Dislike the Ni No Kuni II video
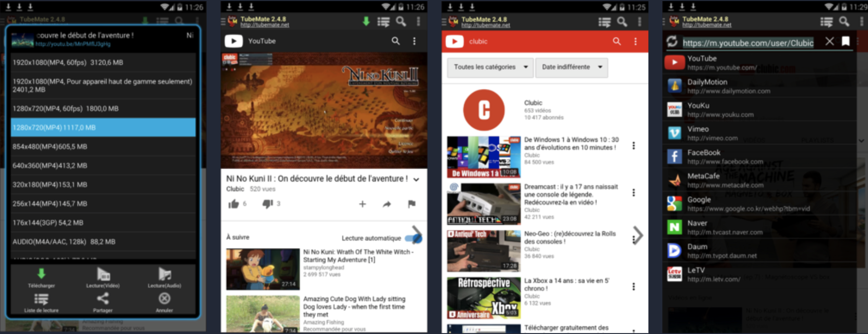868x334 pixels. [268, 204]
